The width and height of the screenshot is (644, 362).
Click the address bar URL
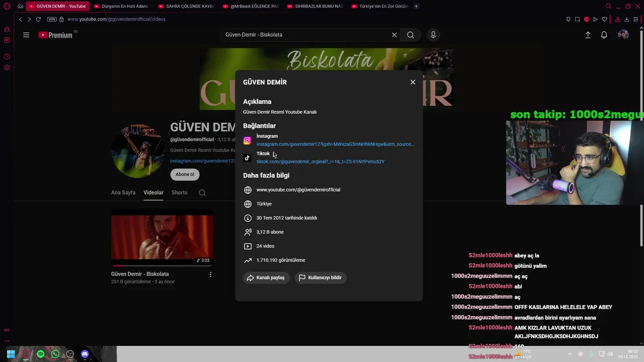[x=116, y=19]
